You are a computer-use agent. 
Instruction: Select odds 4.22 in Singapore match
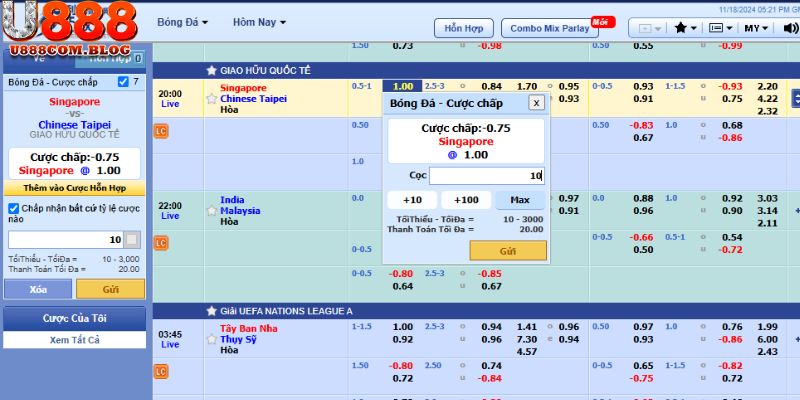(x=768, y=99)
